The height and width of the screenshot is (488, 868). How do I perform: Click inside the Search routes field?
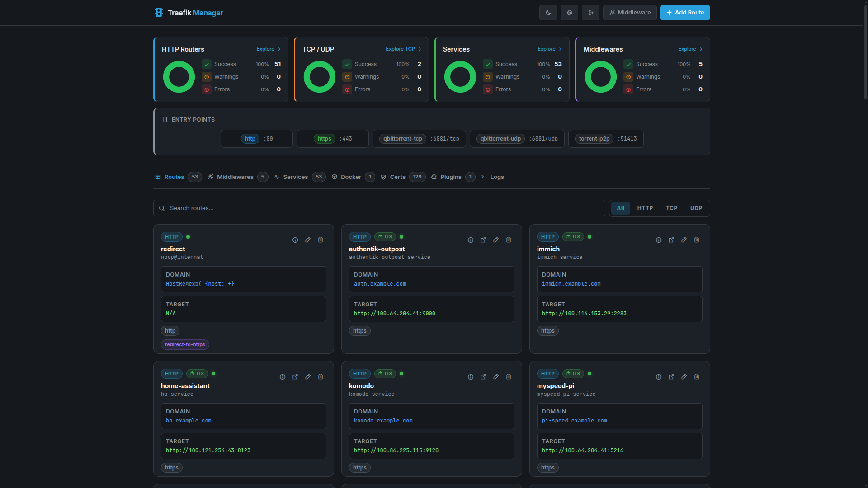(379, 208)
